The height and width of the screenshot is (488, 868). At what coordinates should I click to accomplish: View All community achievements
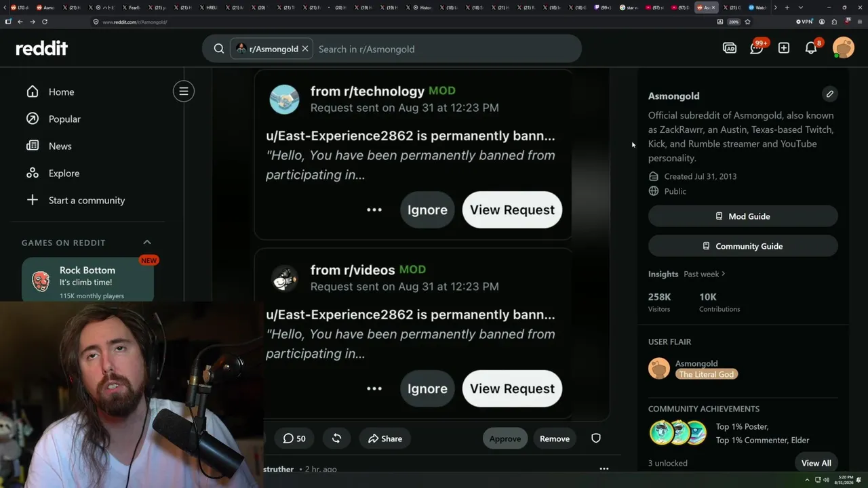click(816, 463)
